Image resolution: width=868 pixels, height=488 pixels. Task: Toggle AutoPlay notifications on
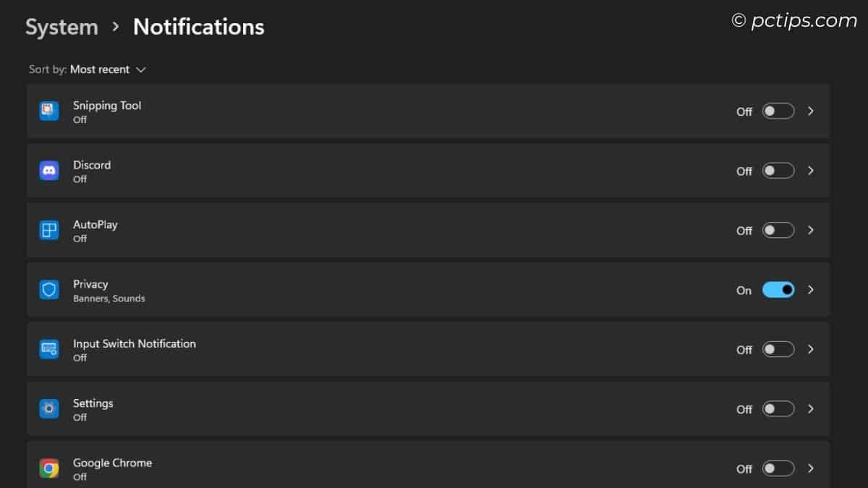coord(778,230)
